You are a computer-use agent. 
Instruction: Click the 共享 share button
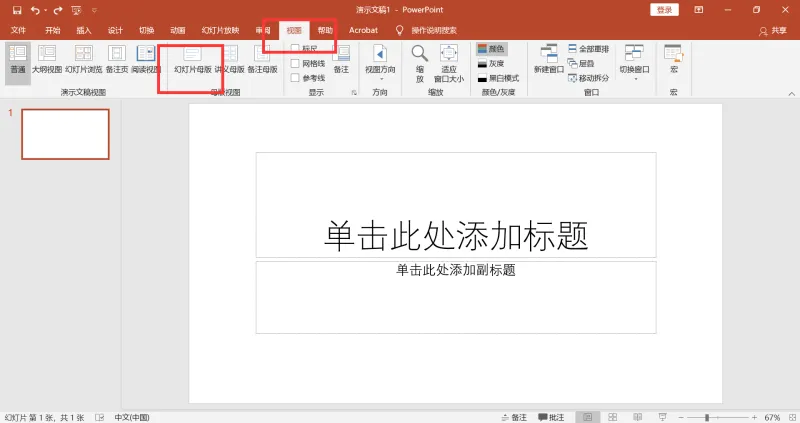773,31
